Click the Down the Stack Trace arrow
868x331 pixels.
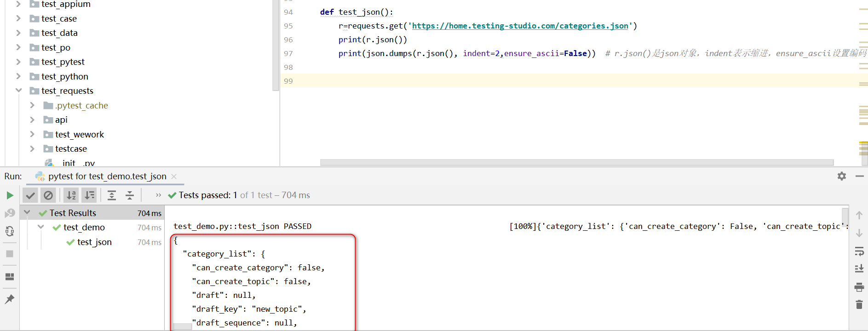[859, 233]
